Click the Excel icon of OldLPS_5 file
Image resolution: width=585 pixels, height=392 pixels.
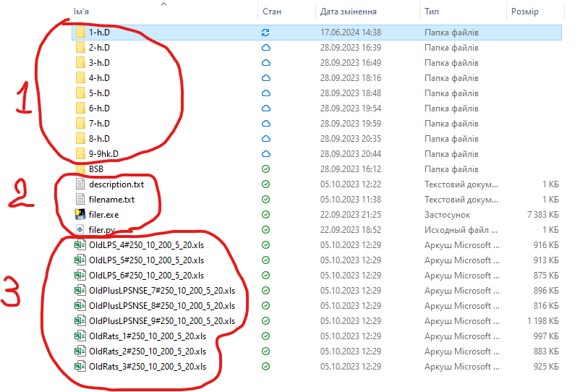click(80, 260)
